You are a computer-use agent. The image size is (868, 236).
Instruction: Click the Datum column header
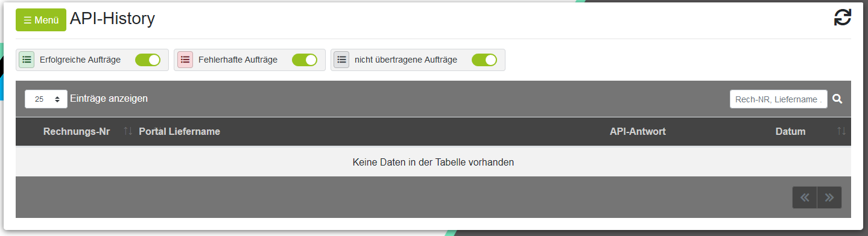[x=790, y=131]
